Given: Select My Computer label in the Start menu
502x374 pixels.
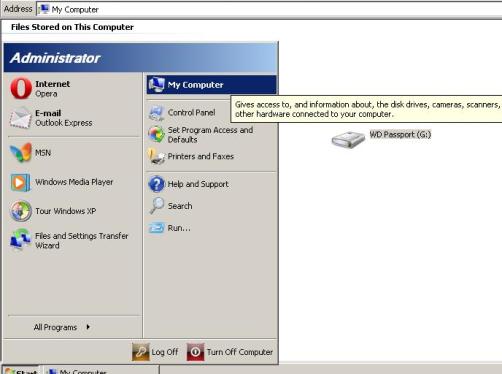Looking at the screenshot, I should pos(195,85).
